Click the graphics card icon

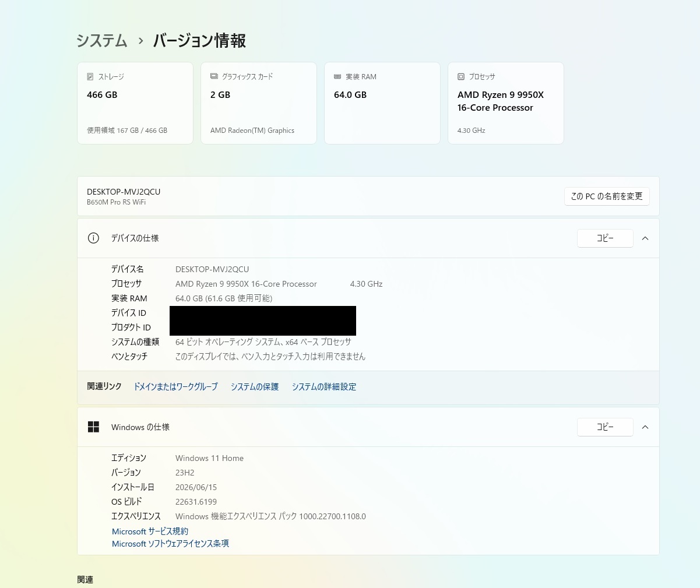coord(214,76)
